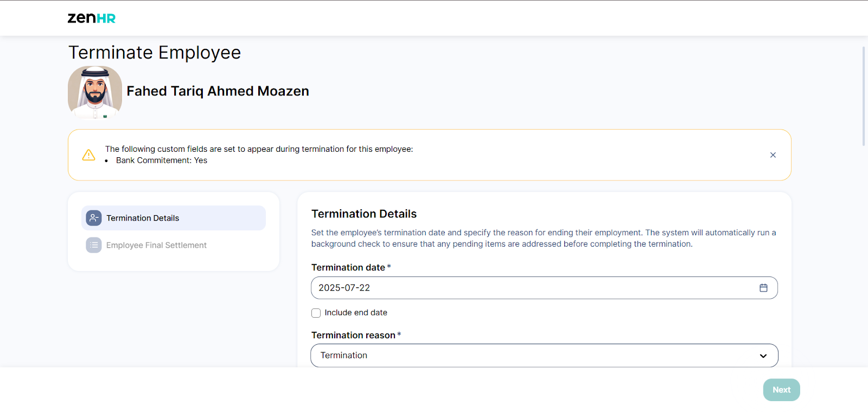Click the Next button
868x412 pixels.
point(781,390)
